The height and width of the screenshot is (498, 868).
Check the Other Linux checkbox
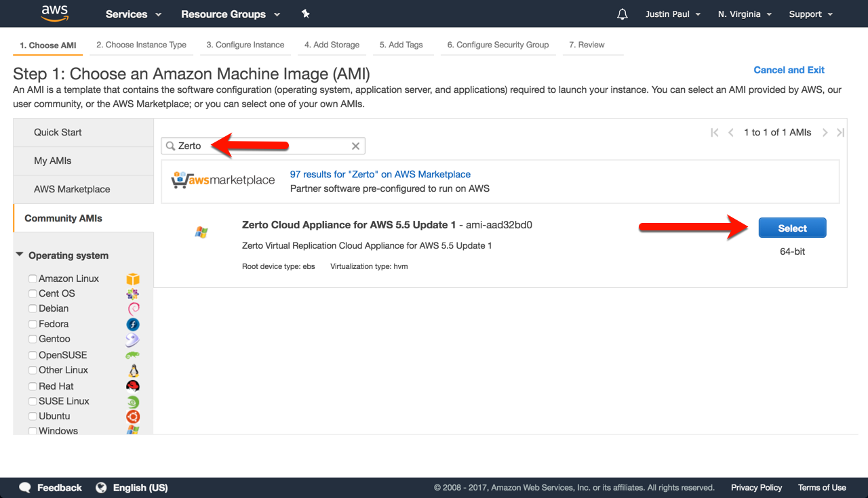pyautogui.click(x=33, y=370)
